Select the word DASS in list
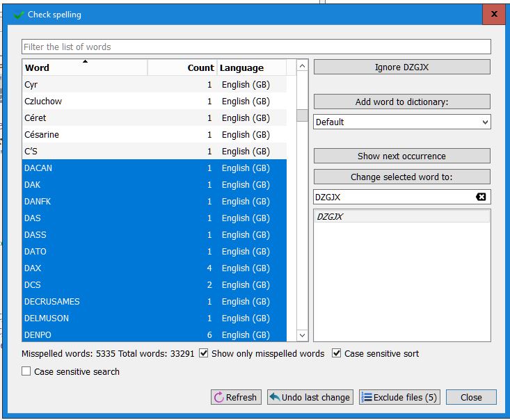510x420 pixels. (x=154, y=235)
